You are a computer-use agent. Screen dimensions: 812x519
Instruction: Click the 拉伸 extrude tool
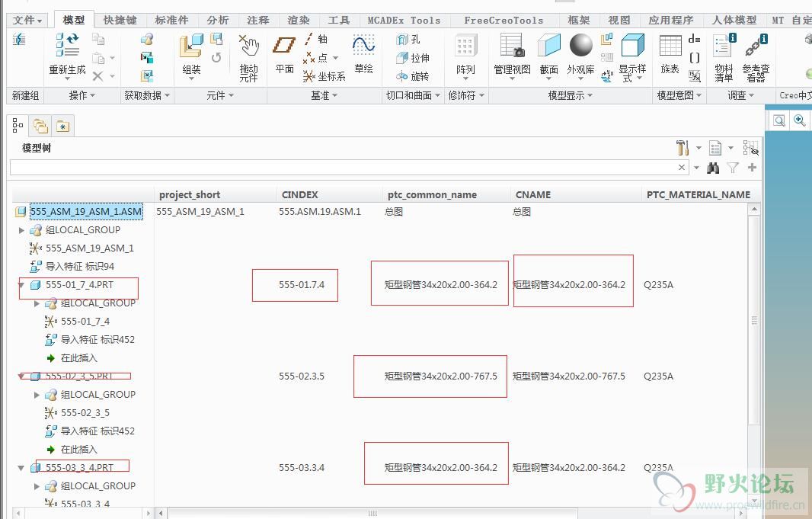pos(413,58)
